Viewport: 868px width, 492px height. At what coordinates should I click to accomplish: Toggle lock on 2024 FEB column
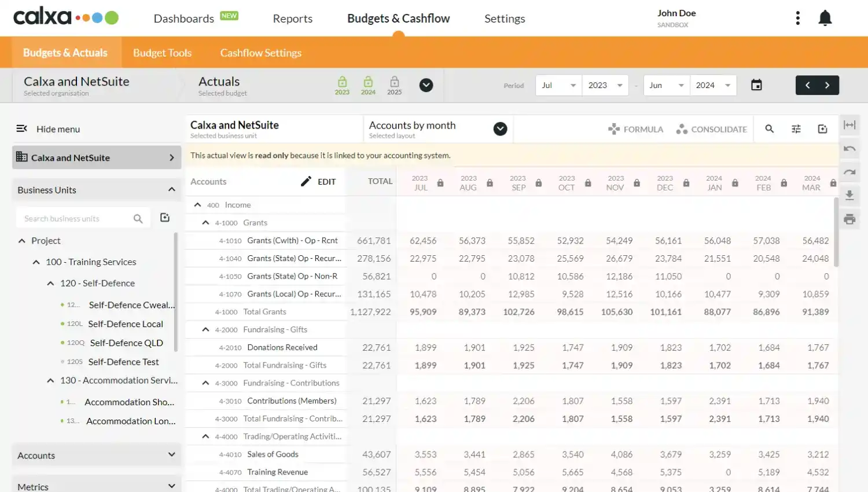[784, 183]
